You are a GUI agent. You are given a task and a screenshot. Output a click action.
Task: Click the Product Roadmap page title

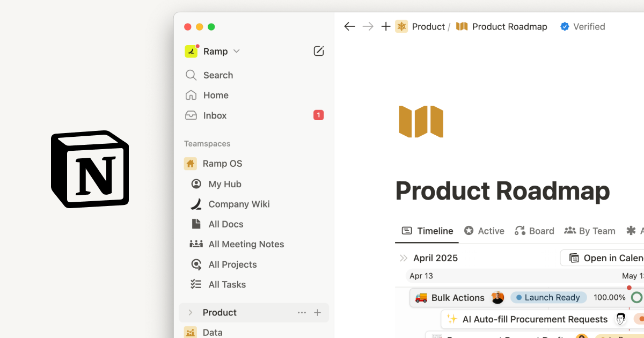pyautogui.click(x=502, y=190)
